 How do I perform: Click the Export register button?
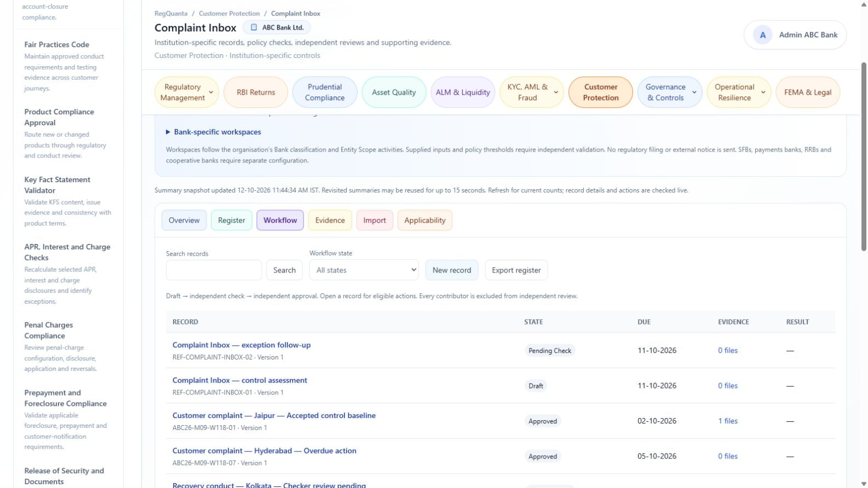(516, 270)
